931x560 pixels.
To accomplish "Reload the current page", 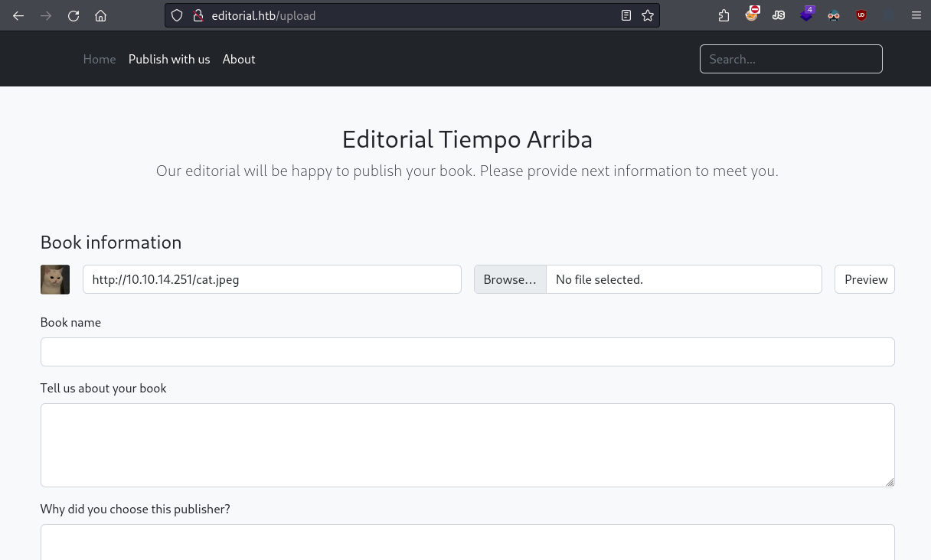I will click(x=73, y=15).
